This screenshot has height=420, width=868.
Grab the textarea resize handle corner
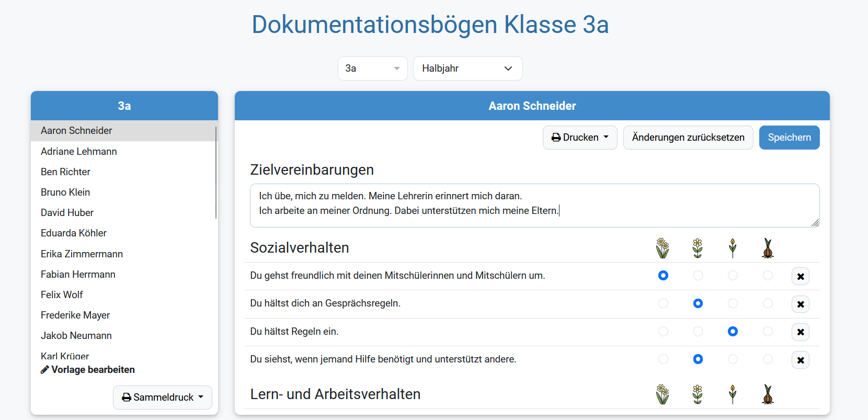[815, 223]
